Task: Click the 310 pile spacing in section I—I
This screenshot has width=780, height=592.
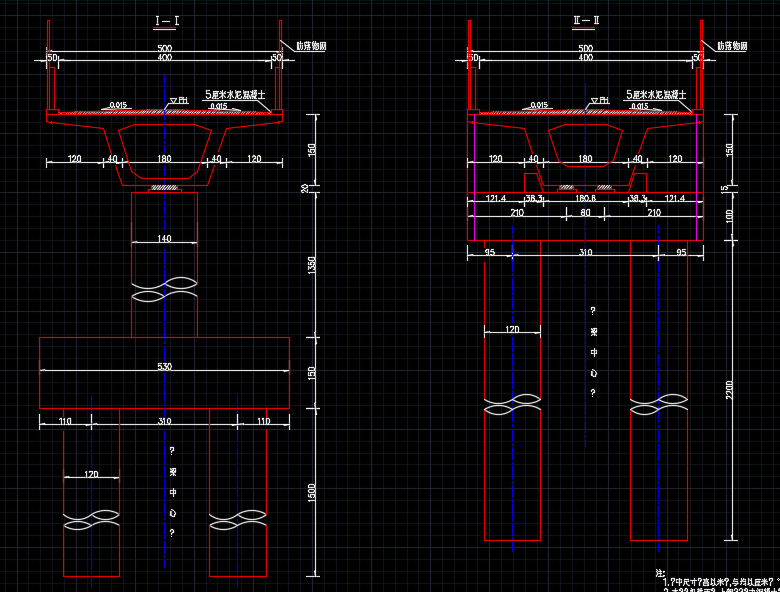Action: (x=165, y=421)
